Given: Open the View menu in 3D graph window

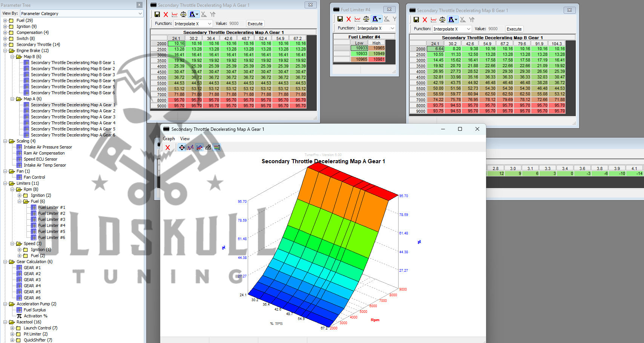Looking at the screenshot, I should (x=185, y=139).
